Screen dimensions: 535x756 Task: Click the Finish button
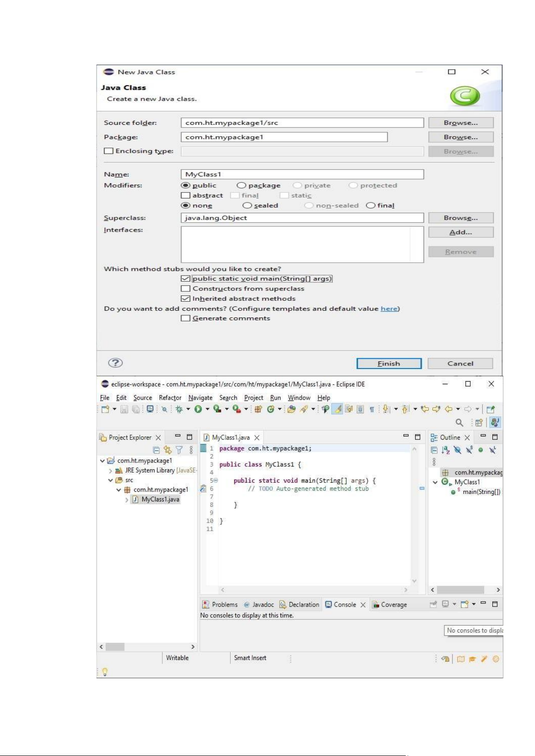coord(389,364)
